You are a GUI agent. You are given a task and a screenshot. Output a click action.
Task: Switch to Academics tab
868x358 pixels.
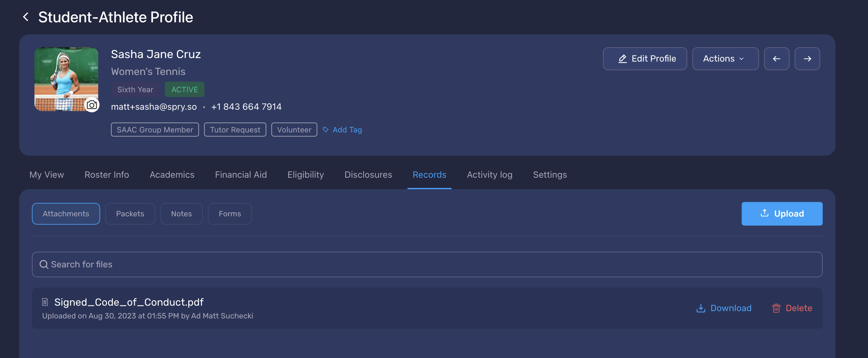click(x=172, y=175)
